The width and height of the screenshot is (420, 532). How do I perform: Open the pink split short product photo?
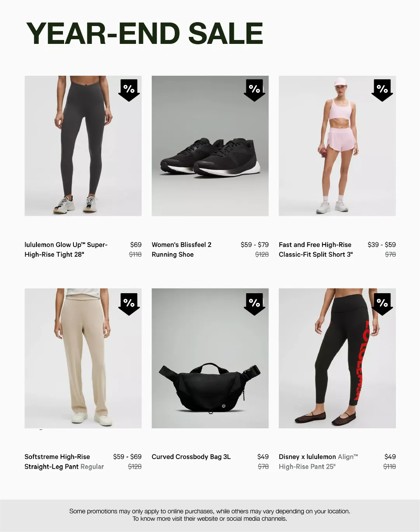pyautogui.click(x=337, y=146)
